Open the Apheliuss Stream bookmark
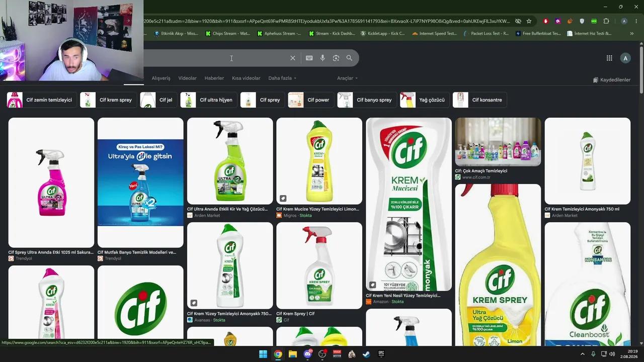 coord(279,34)
